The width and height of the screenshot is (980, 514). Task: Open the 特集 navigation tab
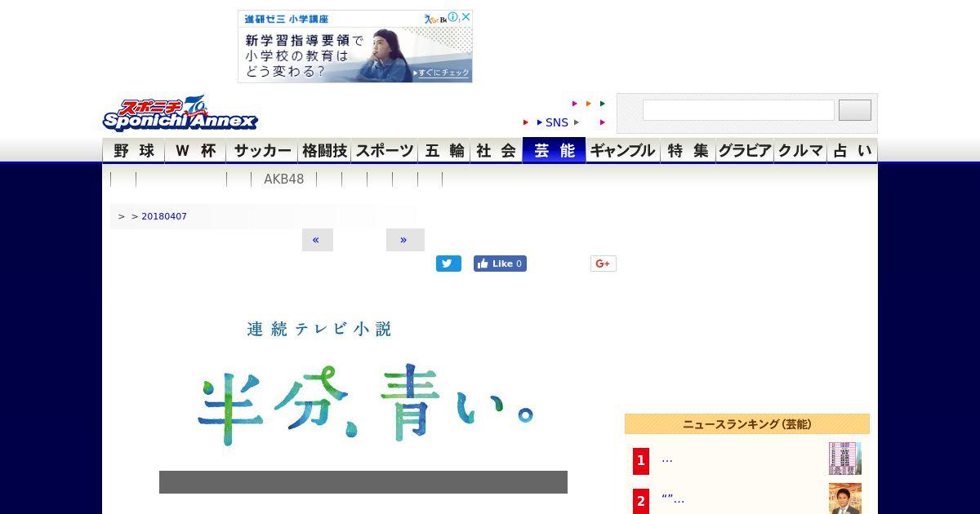click(688, 151)
